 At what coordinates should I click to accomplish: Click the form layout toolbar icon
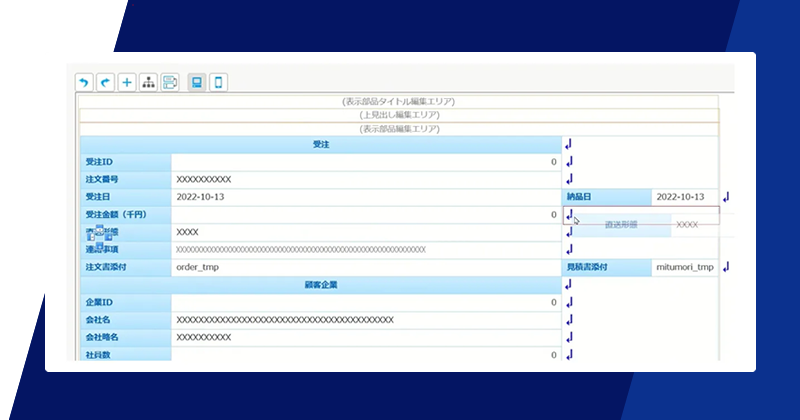pyautogui.click(x=170, y=82)
